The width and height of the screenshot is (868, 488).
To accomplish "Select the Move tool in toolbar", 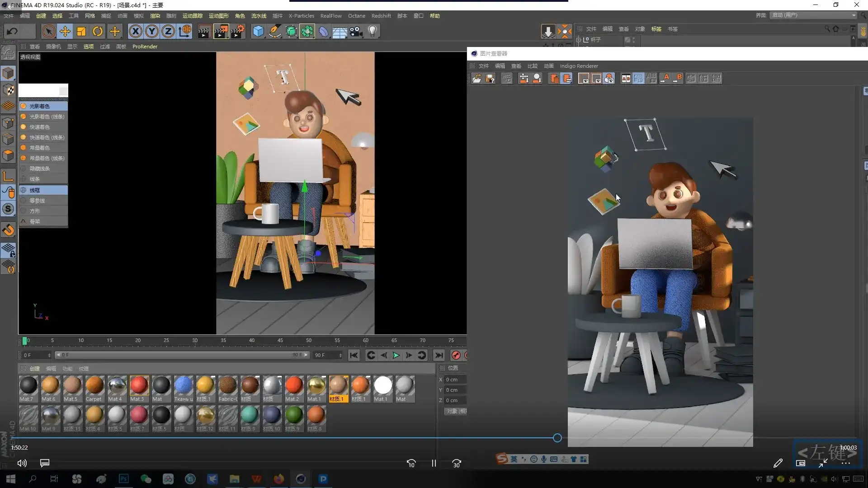I will point(65,31).
